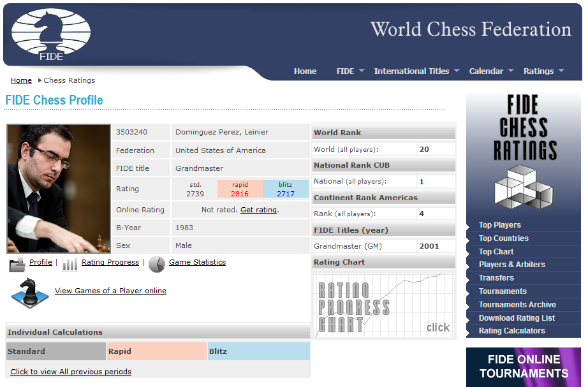Expand the Calendar dropdown arrow

tap(511, 71)
